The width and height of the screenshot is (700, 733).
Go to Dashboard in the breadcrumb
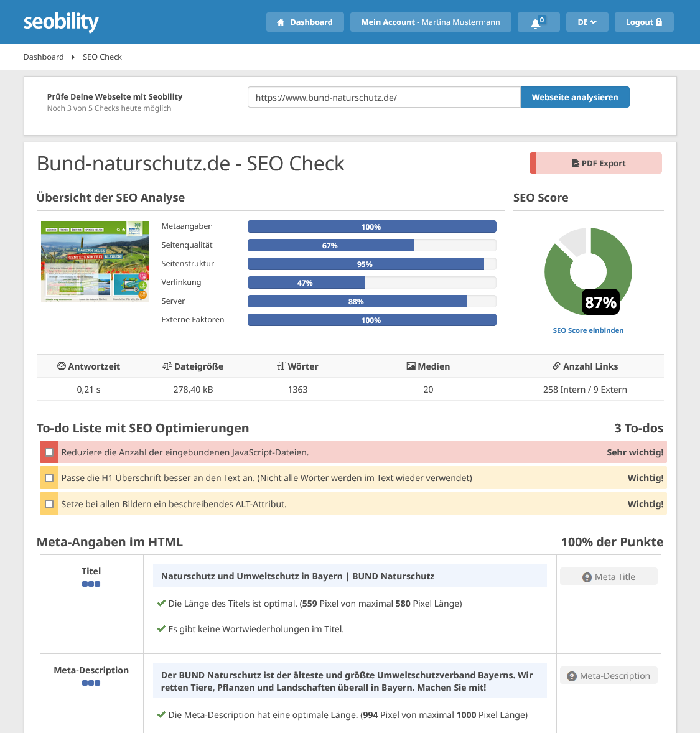tap(44, 57)
